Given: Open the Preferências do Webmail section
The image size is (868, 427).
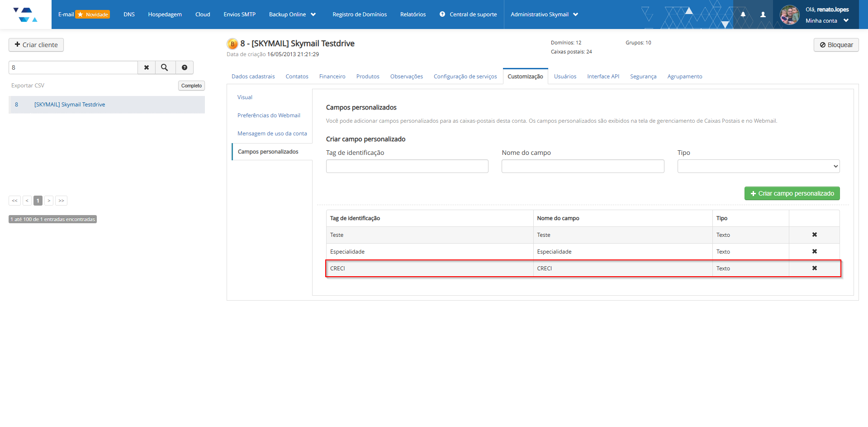Looking at the screenshot, I should pos(269,115).
